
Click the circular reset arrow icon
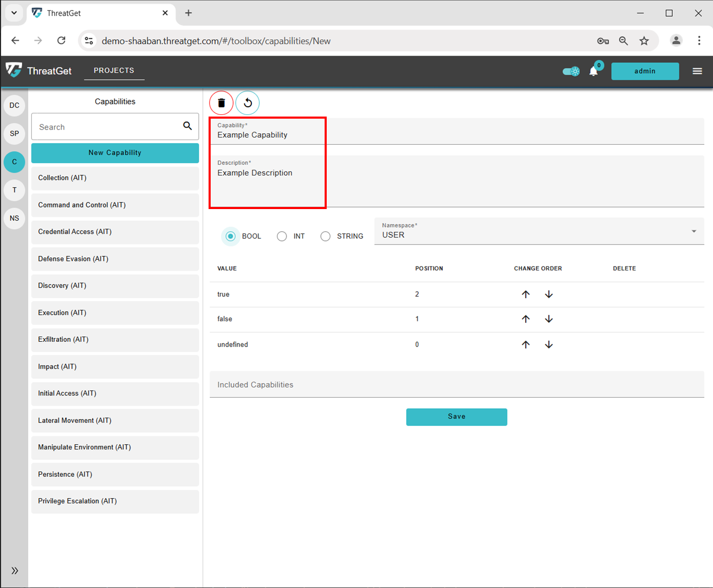pyautogui.click(x=248, y=103)
